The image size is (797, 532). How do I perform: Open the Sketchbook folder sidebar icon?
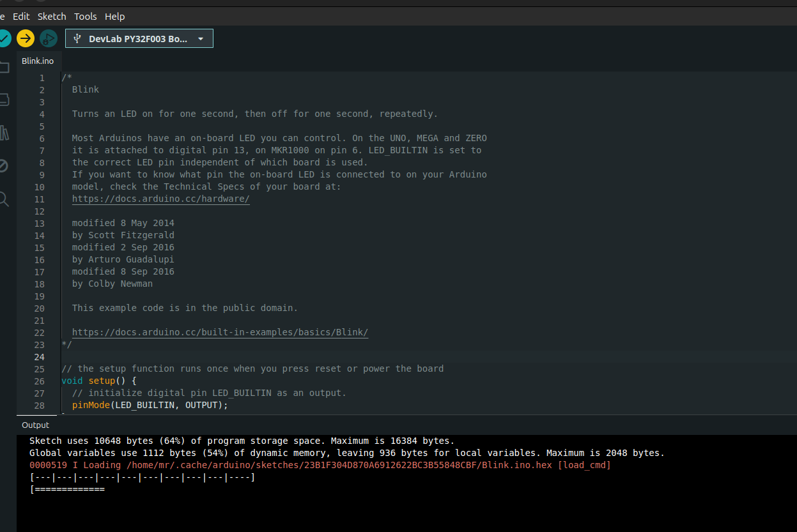coord(4,67)
